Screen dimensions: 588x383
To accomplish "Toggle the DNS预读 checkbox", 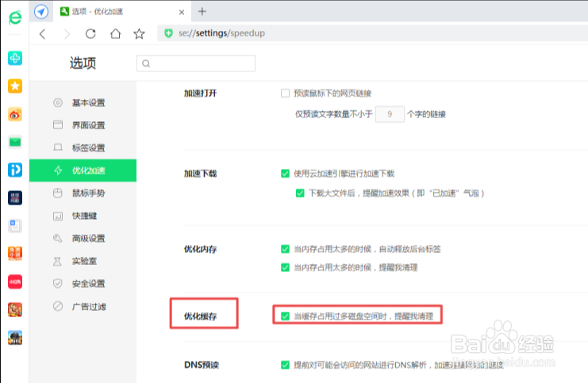I will point(285,365).
